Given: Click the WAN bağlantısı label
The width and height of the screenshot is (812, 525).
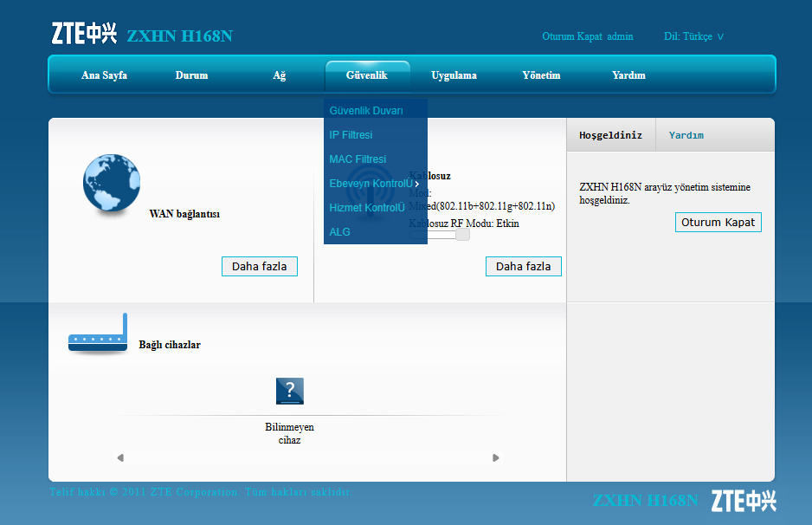Looking at the screenshot, I should point(184,213).
